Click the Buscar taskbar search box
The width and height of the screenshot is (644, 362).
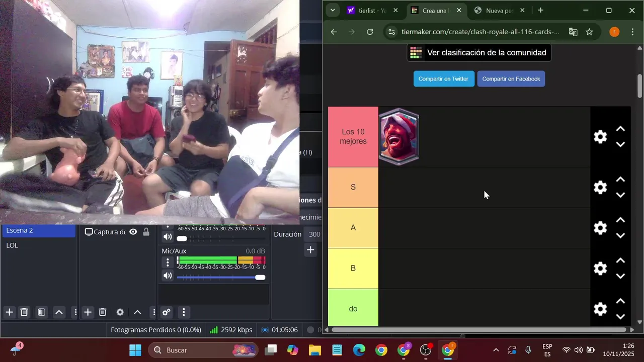click(203, 350)
